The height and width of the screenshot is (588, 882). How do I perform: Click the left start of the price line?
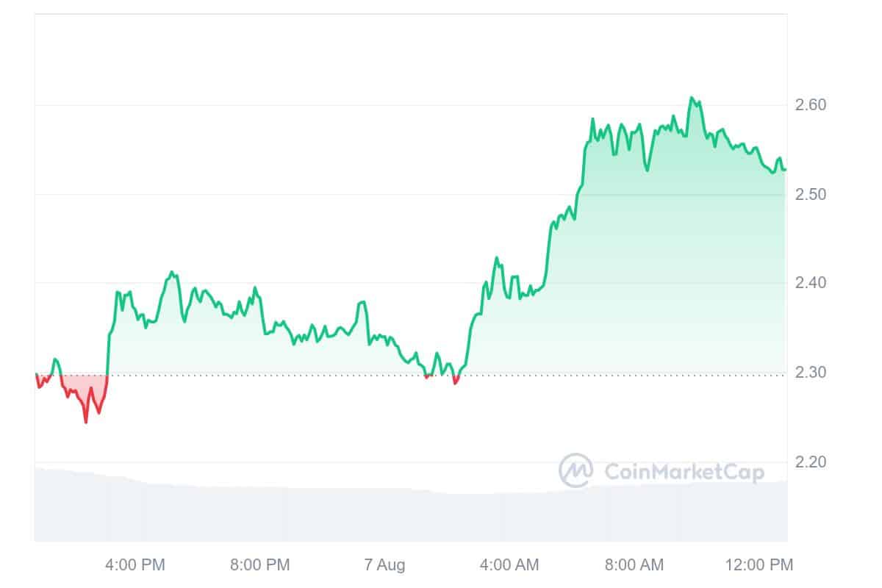click(36, 375)
